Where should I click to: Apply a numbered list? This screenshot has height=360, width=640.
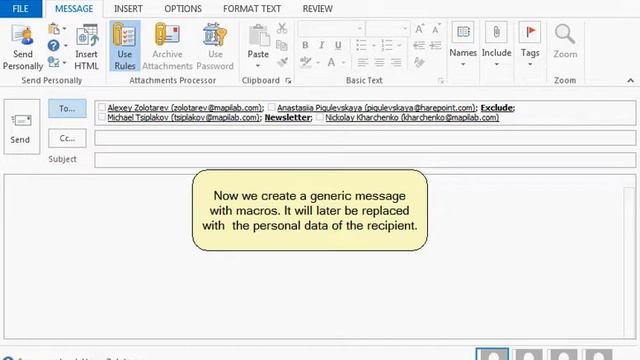point(387,45)
